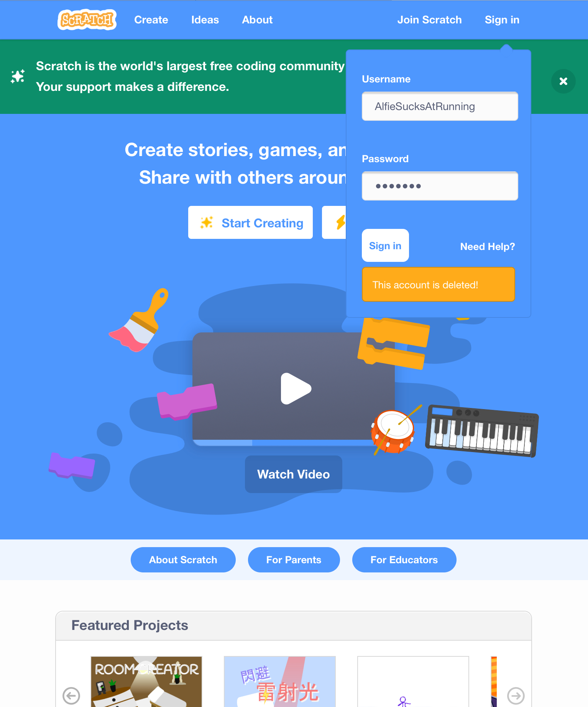
Task: Dismiss the green donation banner
Action: pyautogui.click(x=563, y=81)
